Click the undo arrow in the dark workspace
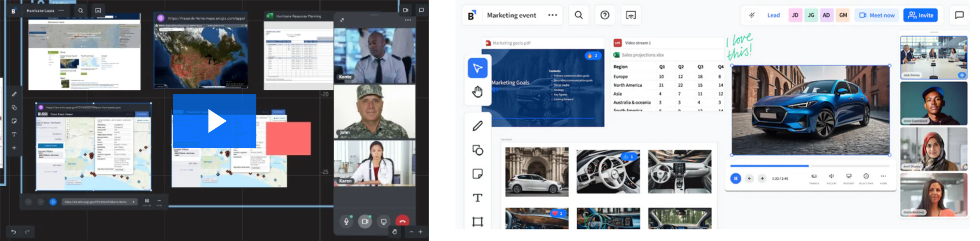This screenshot has width=980, height=241. tap(14, 231)
